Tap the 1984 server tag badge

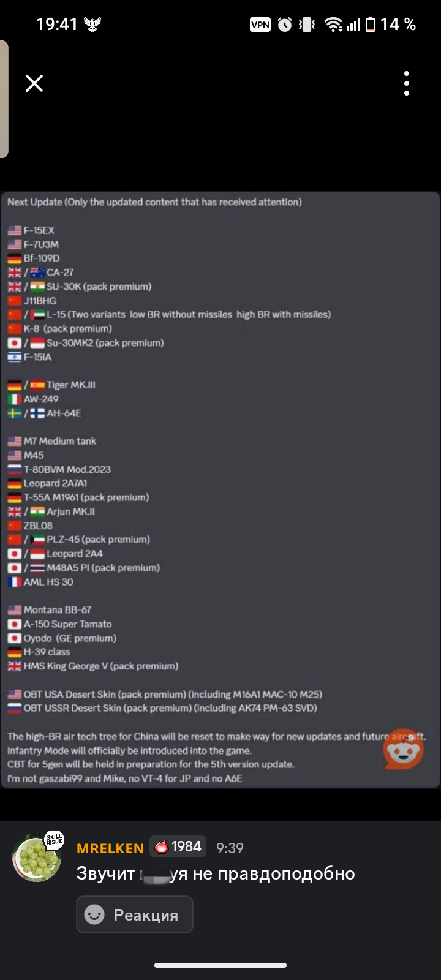178,846
